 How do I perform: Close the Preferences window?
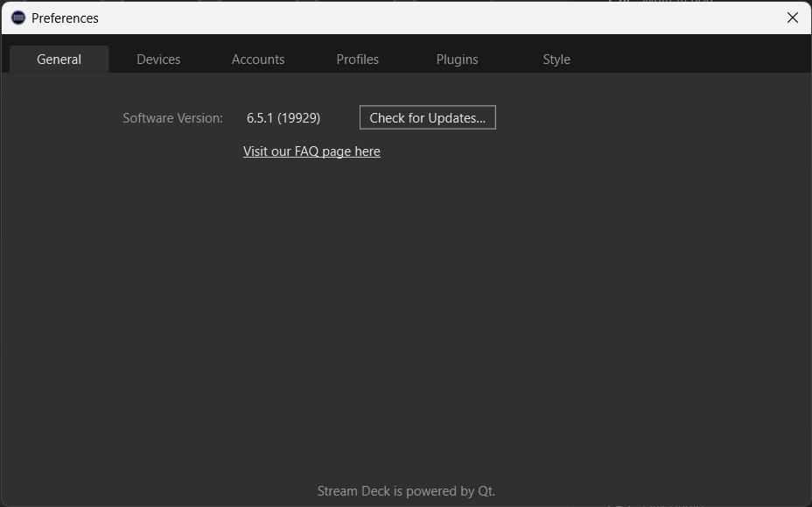tap(792, 18)
